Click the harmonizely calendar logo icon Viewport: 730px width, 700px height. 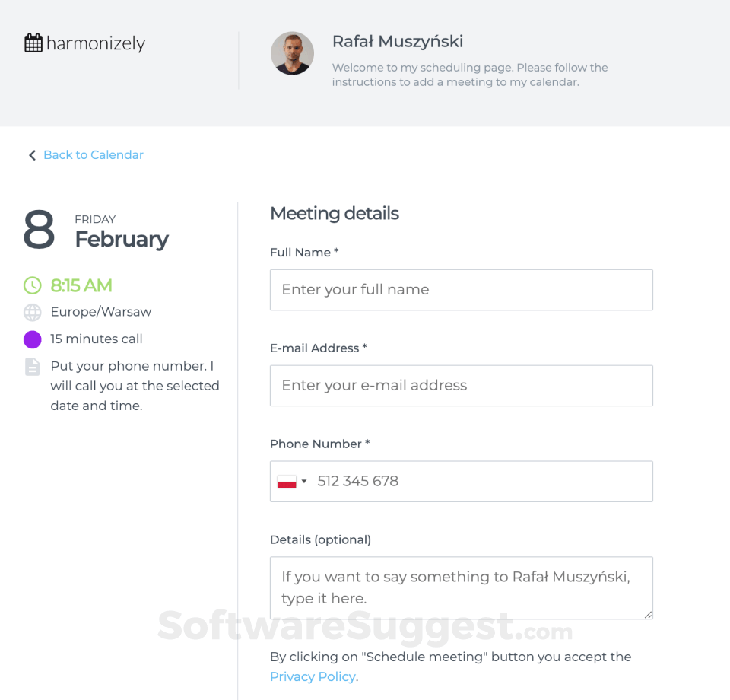tap(33, 43)
